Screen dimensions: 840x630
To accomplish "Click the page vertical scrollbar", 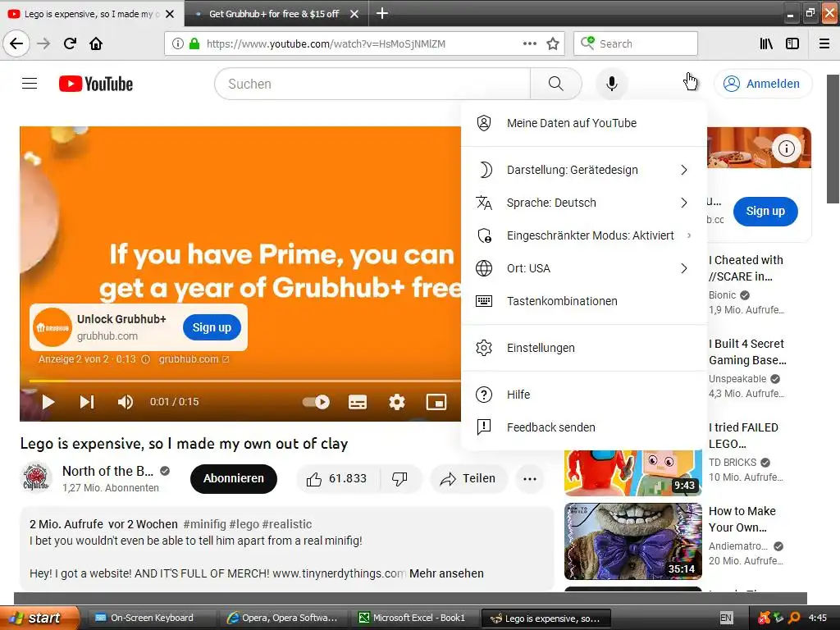I will pos(833,139).
